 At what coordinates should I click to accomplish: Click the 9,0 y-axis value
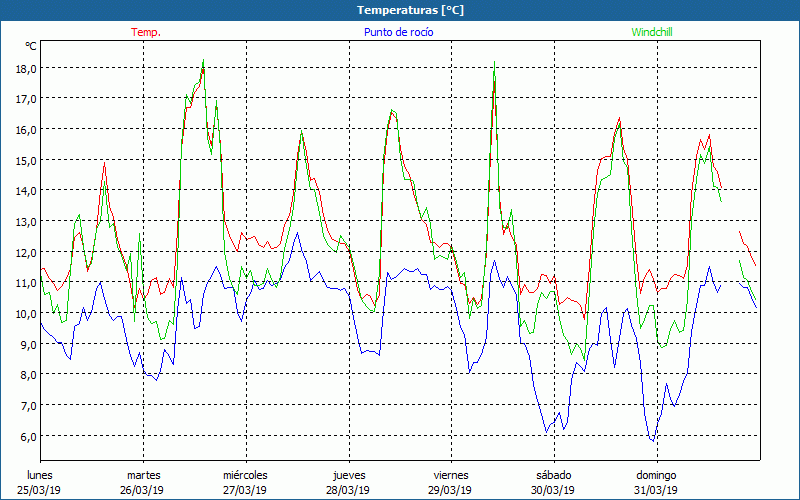[x=29, y=344]
